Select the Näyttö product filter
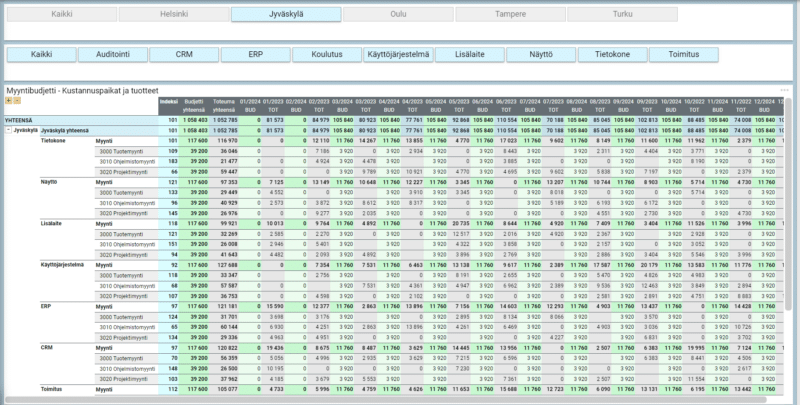 [541, 55]
